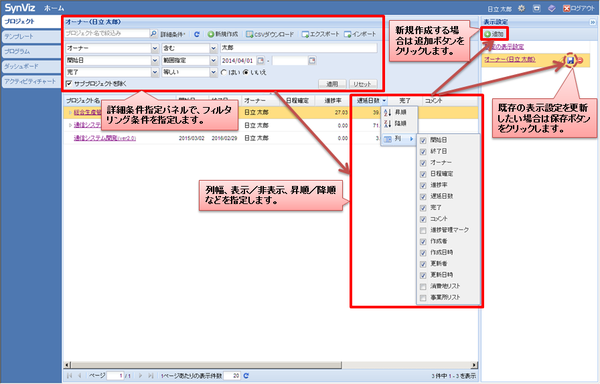Screen dimensions: 600x384
Task: Click the refresh icon in the pagination bar
Action: click(x=246, y=376)
